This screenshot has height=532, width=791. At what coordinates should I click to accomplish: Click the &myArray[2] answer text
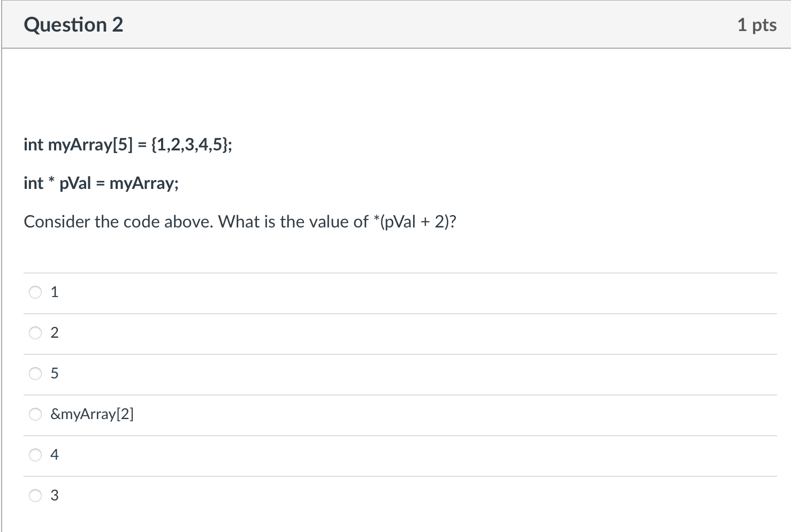click(x=92, y=414)
